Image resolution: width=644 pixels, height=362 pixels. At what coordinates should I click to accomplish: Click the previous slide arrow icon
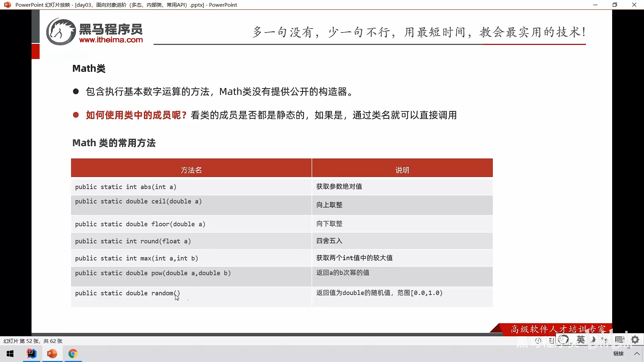pos(538,341)
